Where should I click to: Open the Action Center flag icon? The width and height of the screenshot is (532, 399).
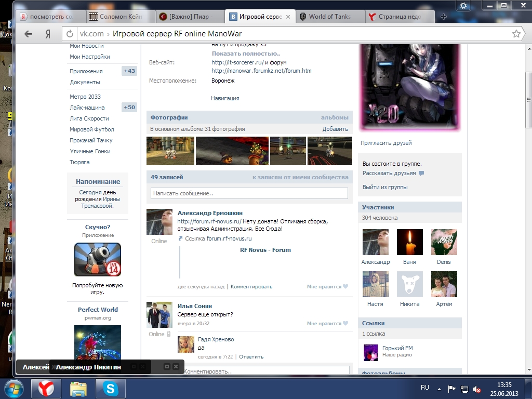451,389
